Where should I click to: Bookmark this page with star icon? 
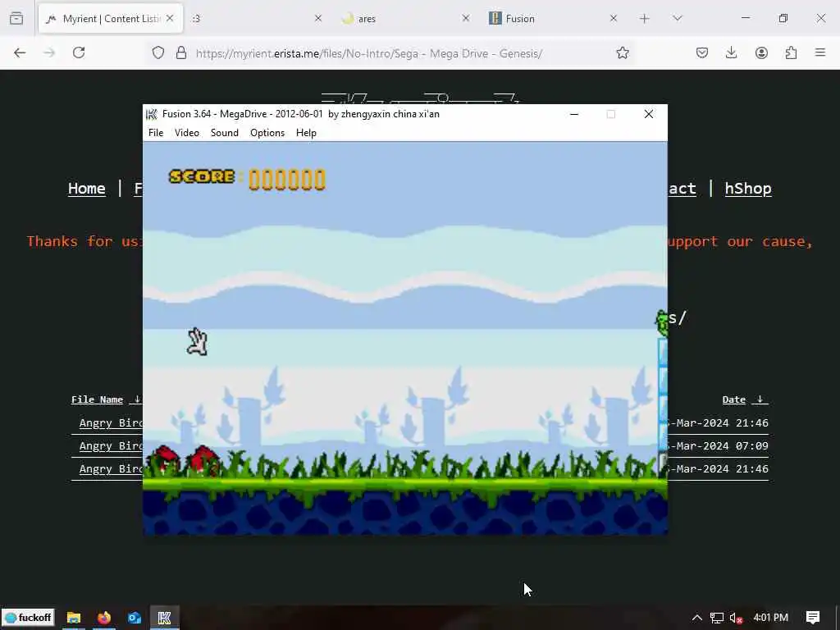point(622,53)
